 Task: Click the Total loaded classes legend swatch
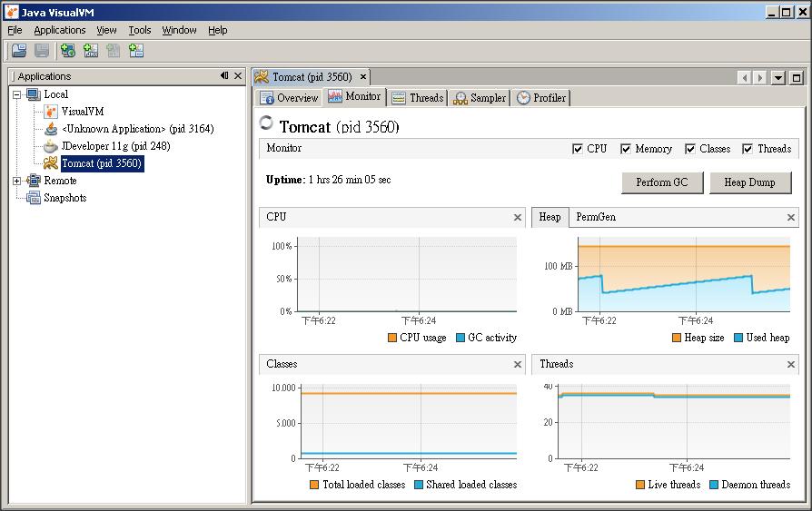click(314, 485)
